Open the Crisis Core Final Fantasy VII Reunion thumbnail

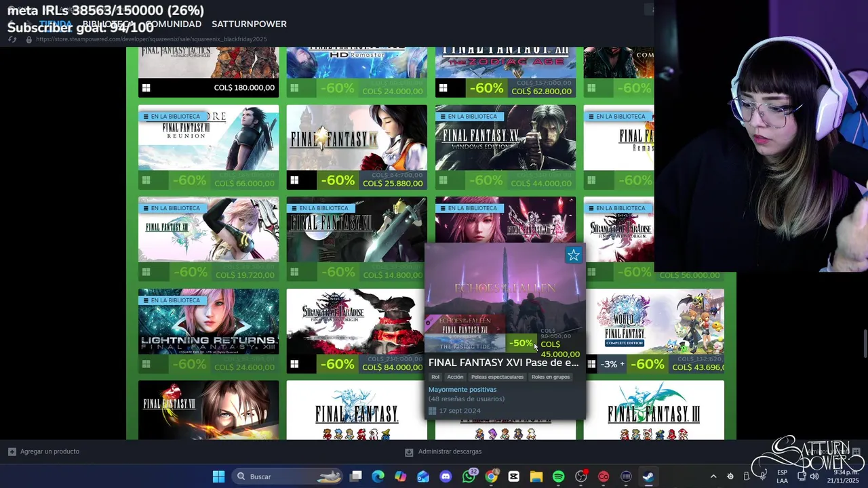tap(208, 138)
